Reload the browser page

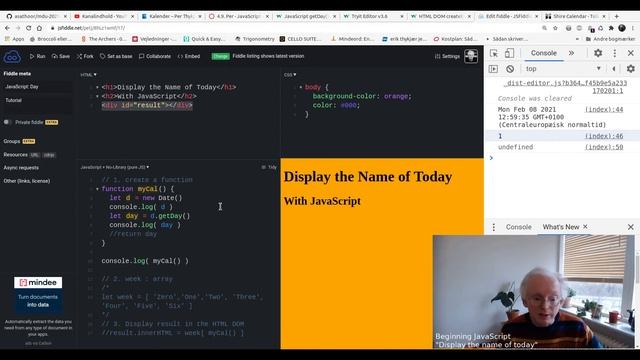29,28
